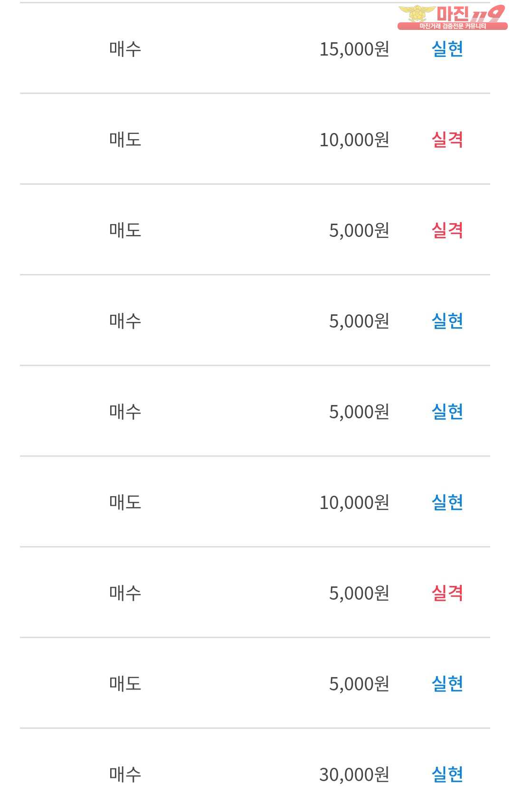
Task: Click 실현 status next to 15,000원
Action: [x=446, y=49]
